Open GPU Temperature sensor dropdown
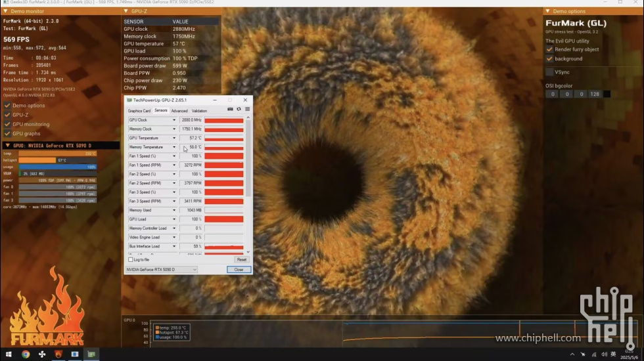The height and width of the screenshot is (361, 644). (173, 138)
